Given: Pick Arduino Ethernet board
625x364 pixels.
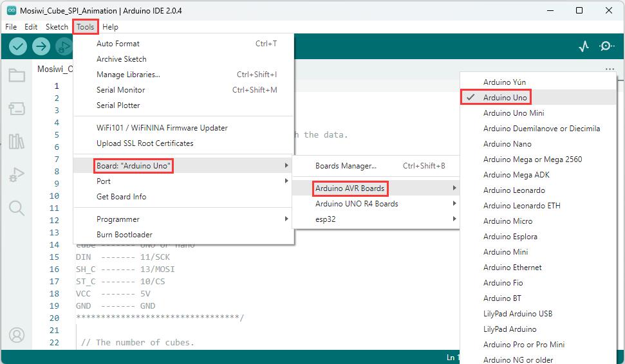Looking at the screenshot, I should pos(538,268).
